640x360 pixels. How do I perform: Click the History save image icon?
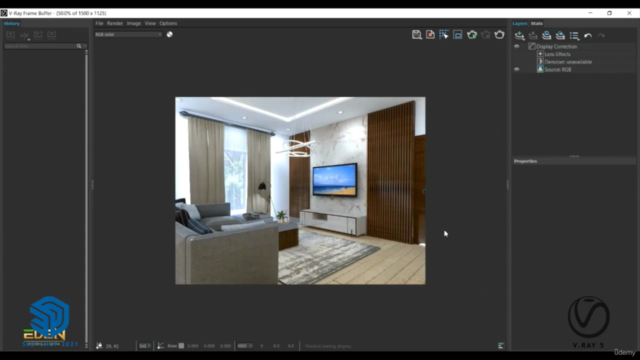[11, 35]
